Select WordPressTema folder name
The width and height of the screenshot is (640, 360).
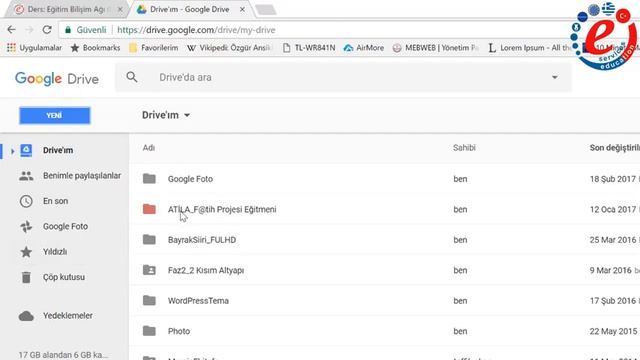tap(198, 301)
